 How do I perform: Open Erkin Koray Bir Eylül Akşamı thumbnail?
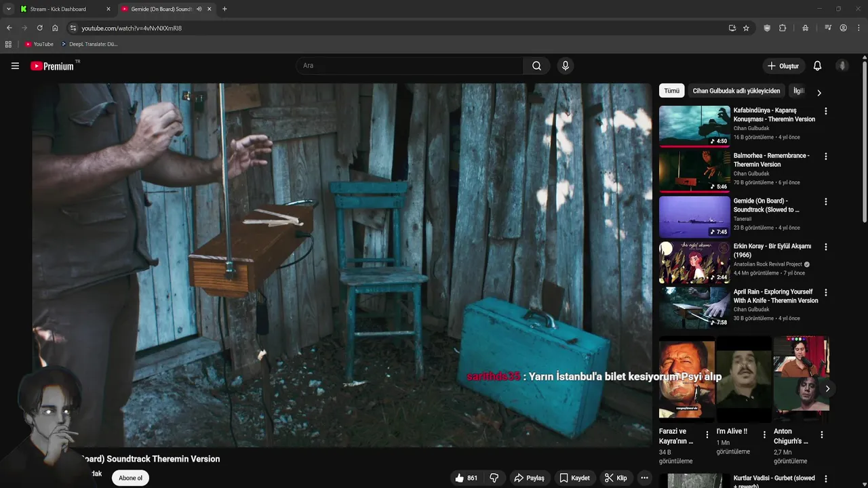pyautogui.click(x=694, y=262)
